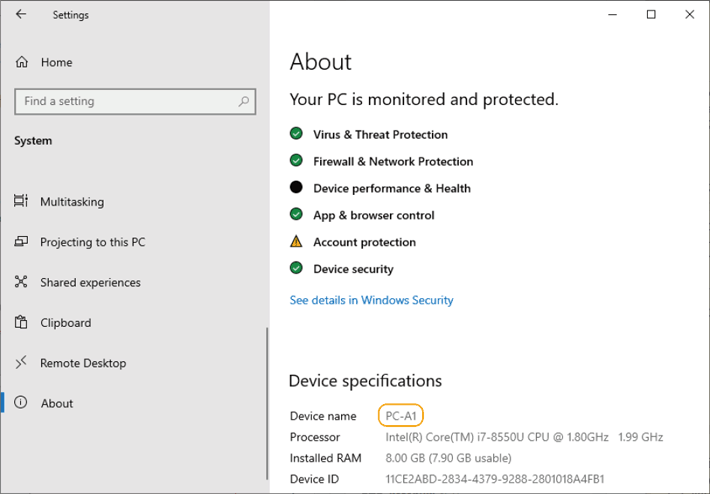Click the Multitasking icon
This screenshot has height=494, width=710.
point(21,202)
